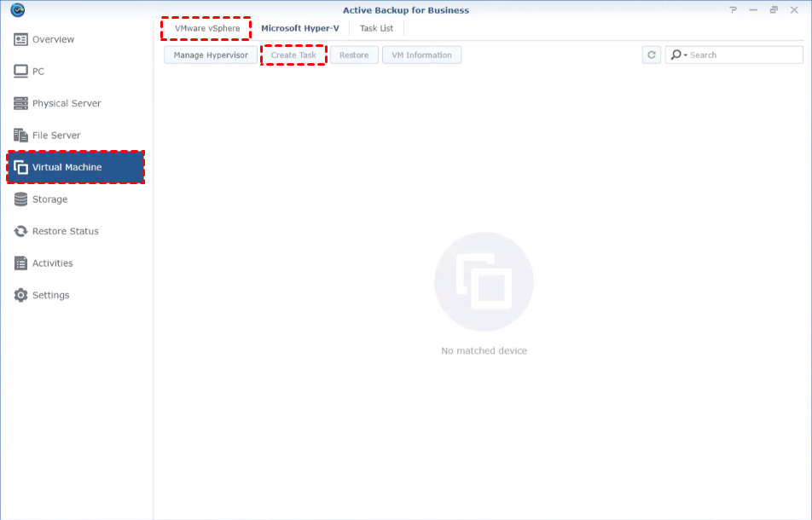
Task: Click the Restore Status circular arrows icon
Action: pos(20,231)
